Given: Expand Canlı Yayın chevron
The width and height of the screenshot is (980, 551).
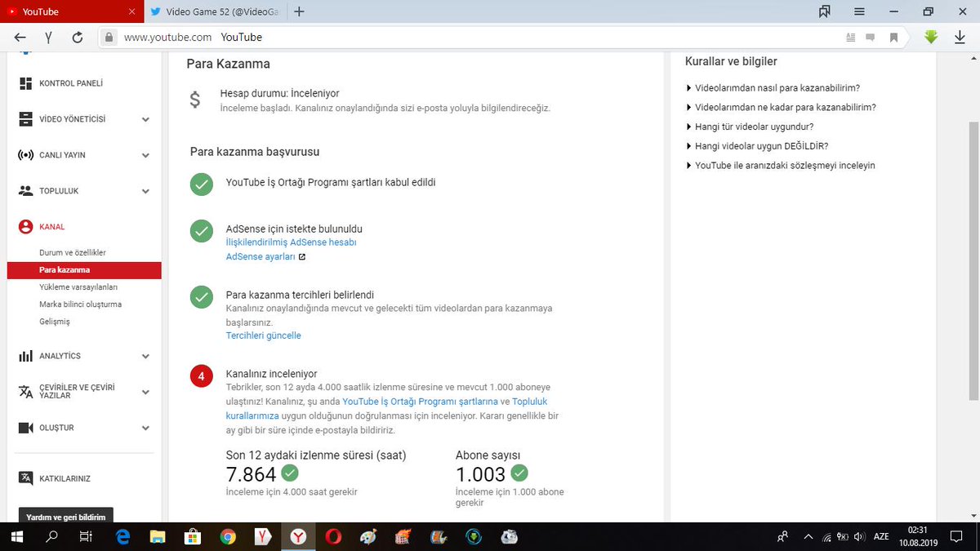Looking at the screenshot, I should point(145,155).
